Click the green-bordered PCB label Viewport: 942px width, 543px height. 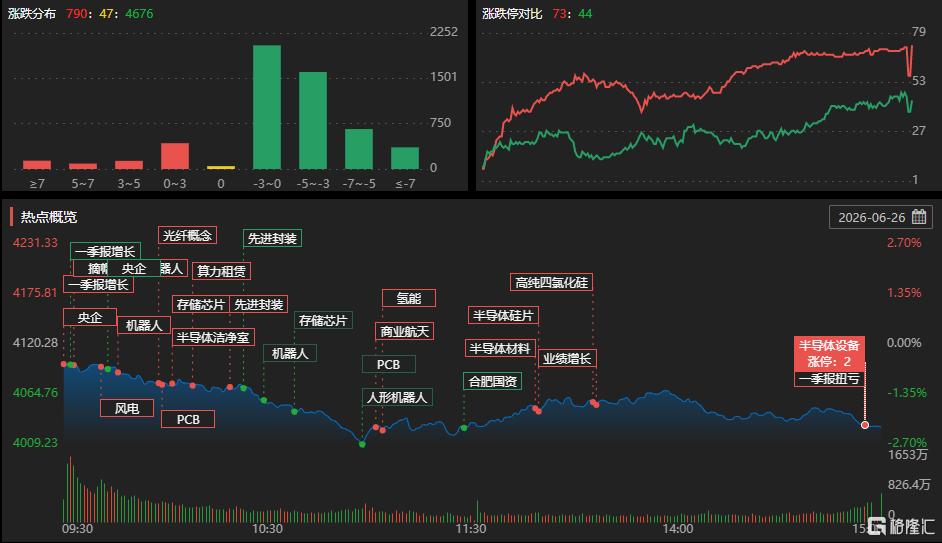point(388,364)
